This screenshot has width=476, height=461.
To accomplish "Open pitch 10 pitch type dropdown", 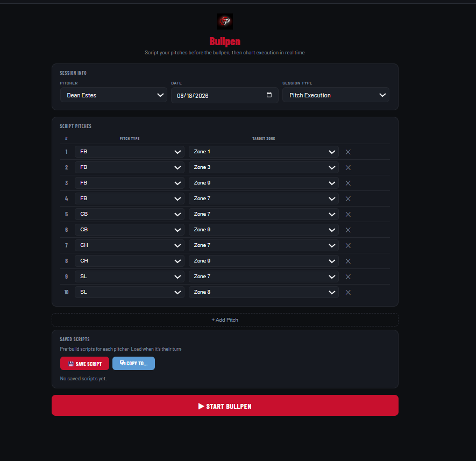I will coord(129,292).
